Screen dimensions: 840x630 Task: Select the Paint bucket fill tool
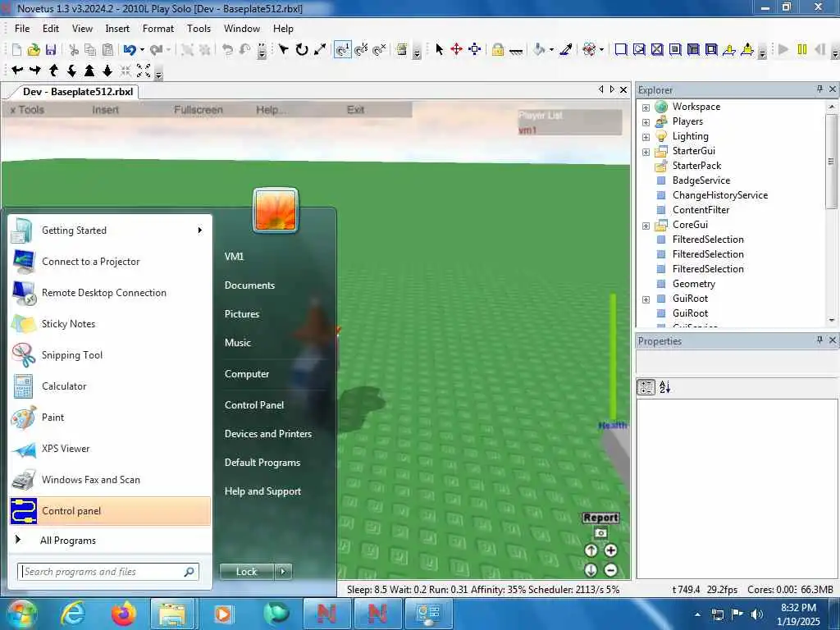point(538,50)
